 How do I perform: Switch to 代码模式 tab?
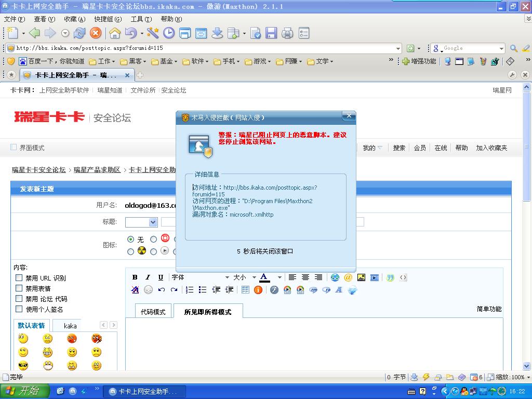pyautogui.click(x=153, y=312)
